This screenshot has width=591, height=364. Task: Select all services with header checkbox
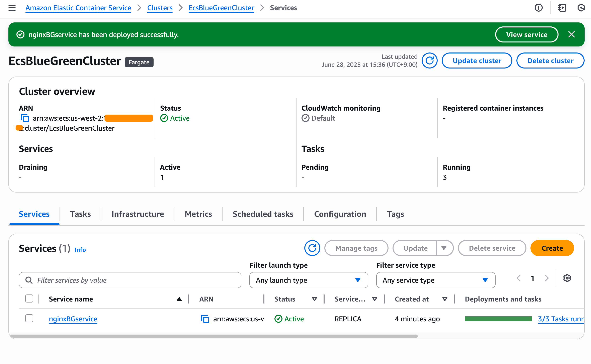[x=29, y=299]
